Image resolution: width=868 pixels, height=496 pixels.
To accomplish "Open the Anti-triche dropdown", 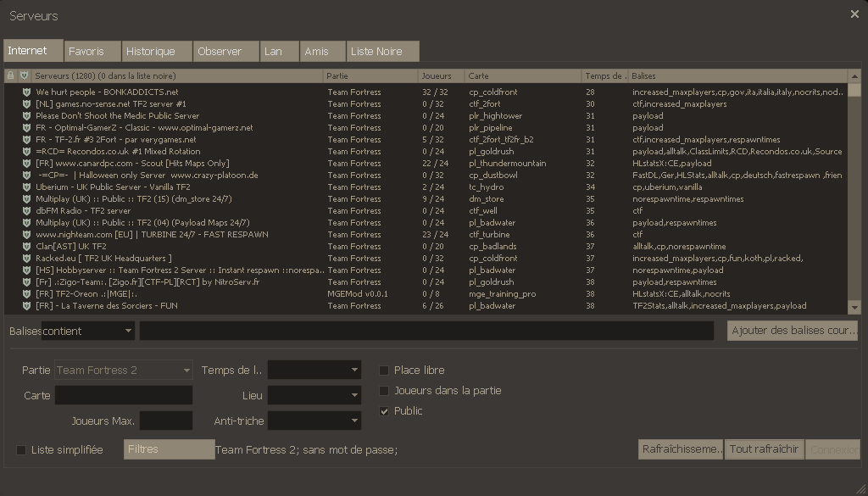I will coord(315,421).
